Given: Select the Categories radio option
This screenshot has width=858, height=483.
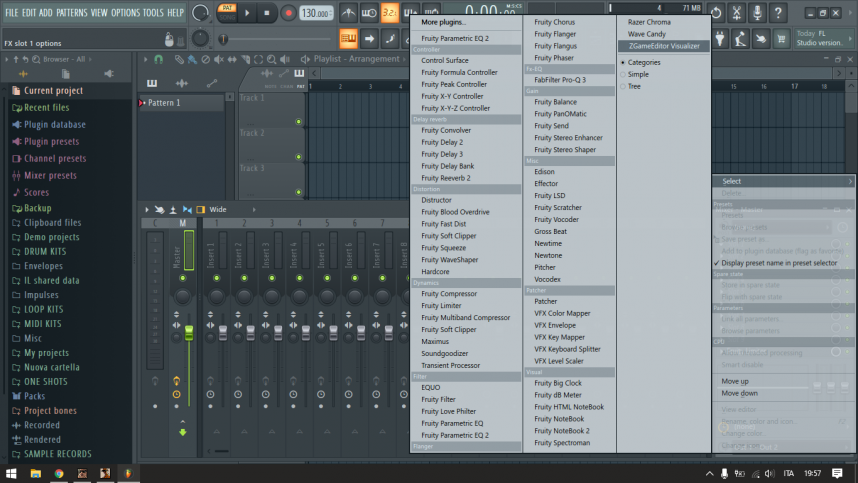Looking at the screenshot, I should click(623, 62).
